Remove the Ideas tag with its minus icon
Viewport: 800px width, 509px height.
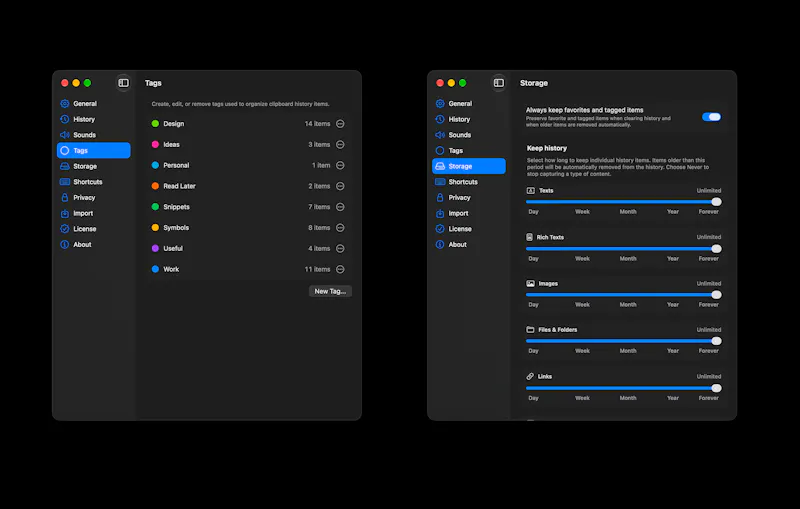coord(340,145)
